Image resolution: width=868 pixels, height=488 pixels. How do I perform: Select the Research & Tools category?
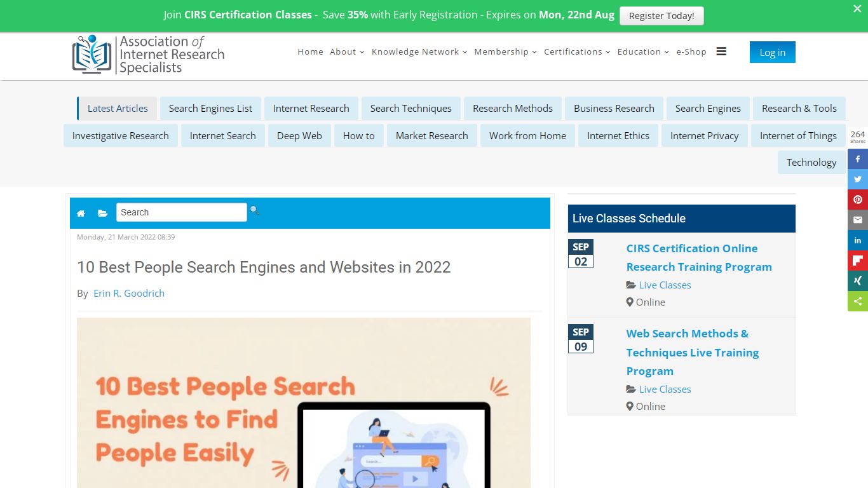[x=799, y=109]
